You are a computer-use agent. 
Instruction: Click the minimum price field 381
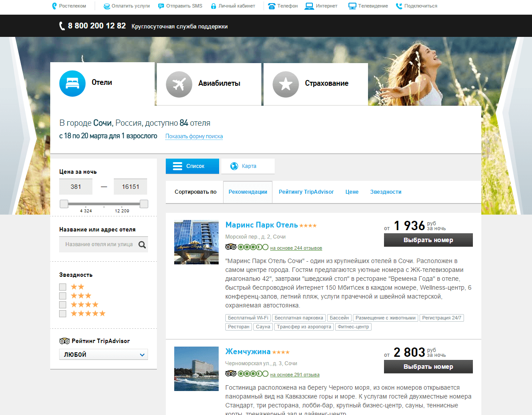point(76,187)
